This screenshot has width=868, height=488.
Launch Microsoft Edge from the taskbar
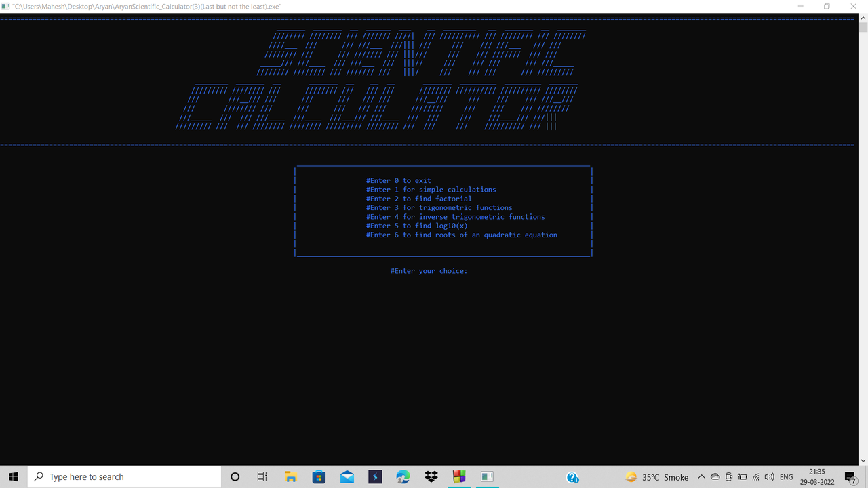click(x=403, y=476)
